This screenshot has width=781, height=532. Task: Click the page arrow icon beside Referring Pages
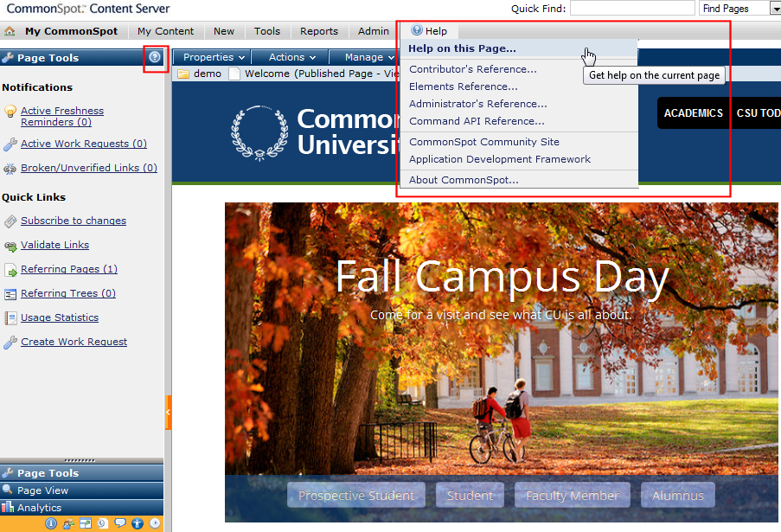tap(10, 270)
